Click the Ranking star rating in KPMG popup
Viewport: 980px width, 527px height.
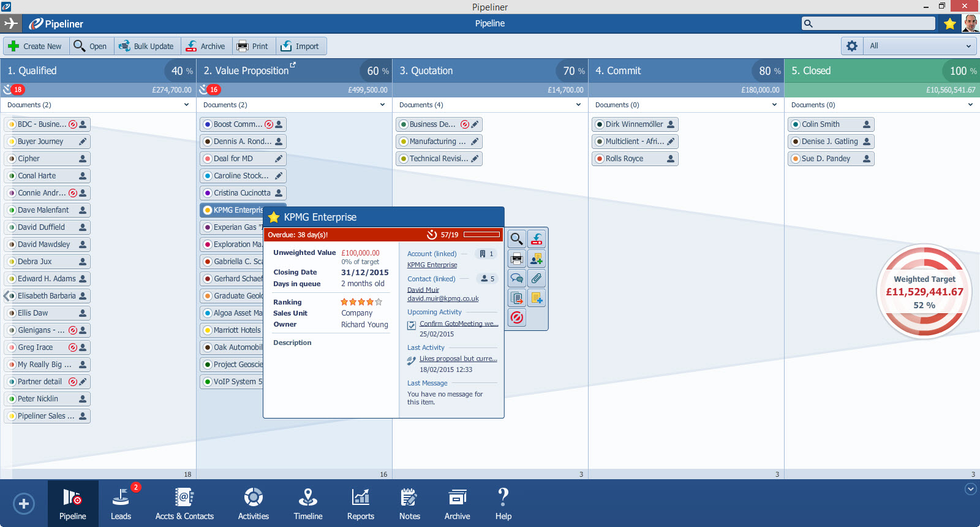tap(361, 302)
